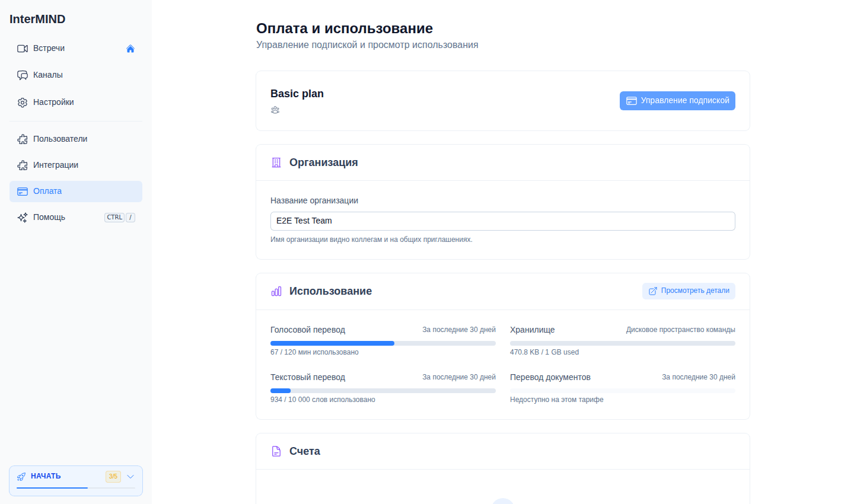This screenshot has height=504, width=854.
Task: Click the external link icon in Просмотреть детали
Action: [653, 291]
